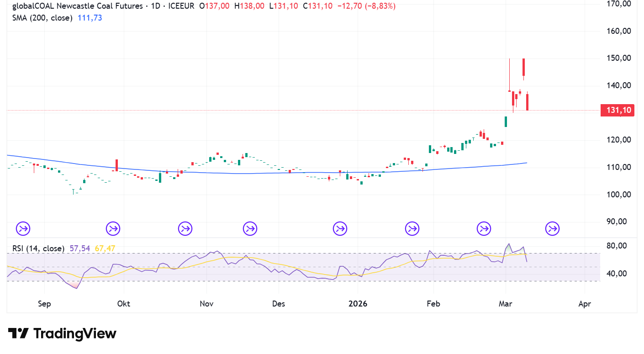Click the TradingView logo
Image resolution: width=644 pixels, height=354 pixels.
[x=62, y=333]
